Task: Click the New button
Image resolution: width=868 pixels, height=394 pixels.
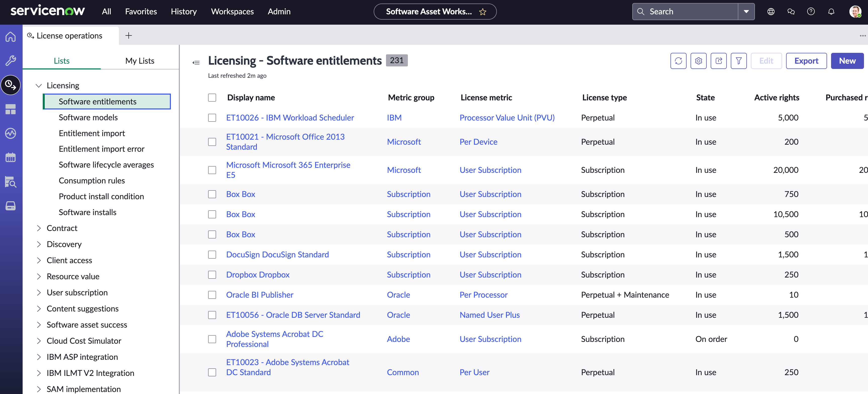Action: 847,61
